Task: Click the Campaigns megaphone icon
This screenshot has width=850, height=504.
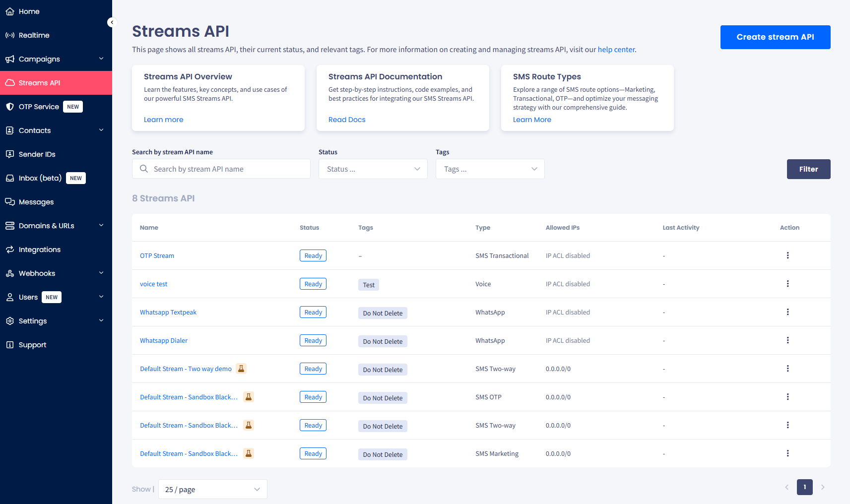Action: [10, 59]
